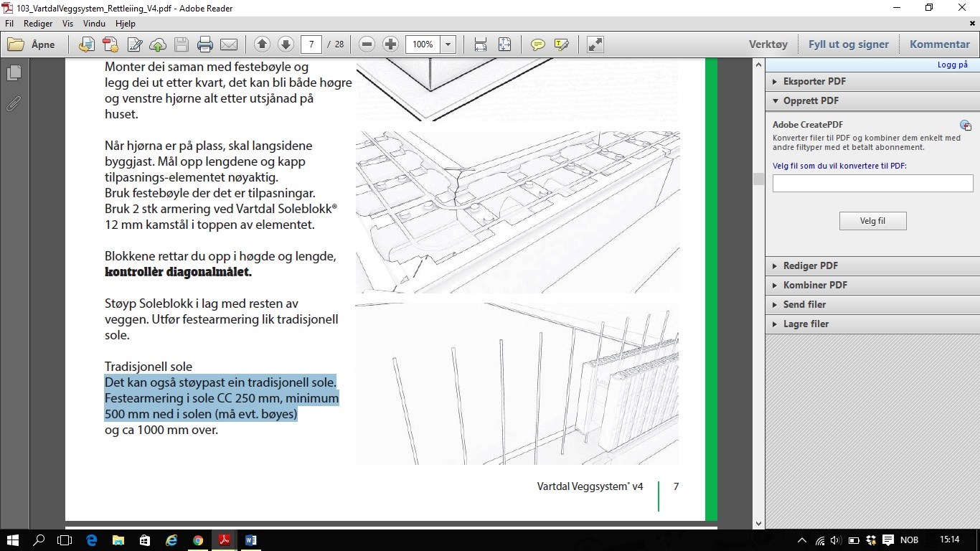The width and height of the screenshot is (980, 551).
Task: Follow the Logg på link
Action: pyautogui.click(x=952, y=65)
